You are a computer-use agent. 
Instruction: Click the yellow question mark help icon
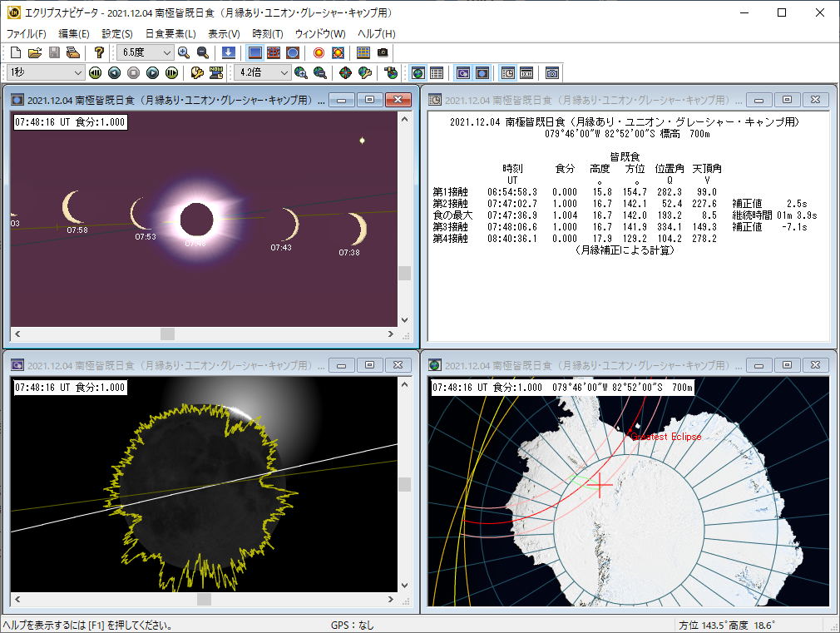tap(99, 52)
